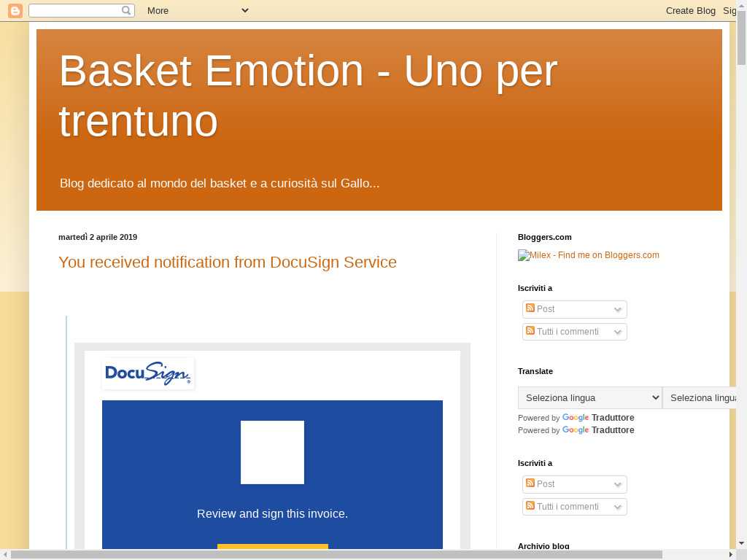Expand the first Post subscription dropdown arrow
747x560 pixels.
(618, 309)
